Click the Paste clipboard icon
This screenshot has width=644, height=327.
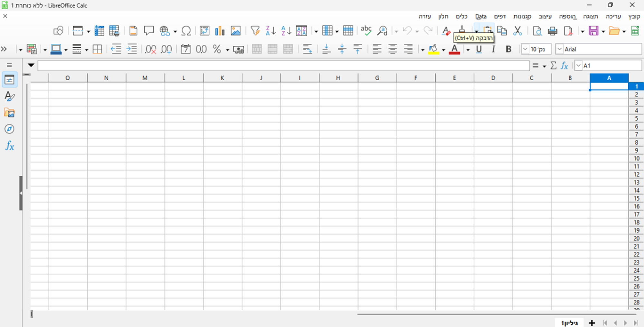(x=488, y=29)
